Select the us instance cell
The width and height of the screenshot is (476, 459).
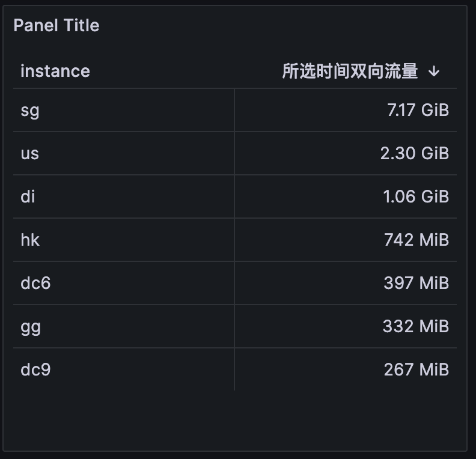30,154
